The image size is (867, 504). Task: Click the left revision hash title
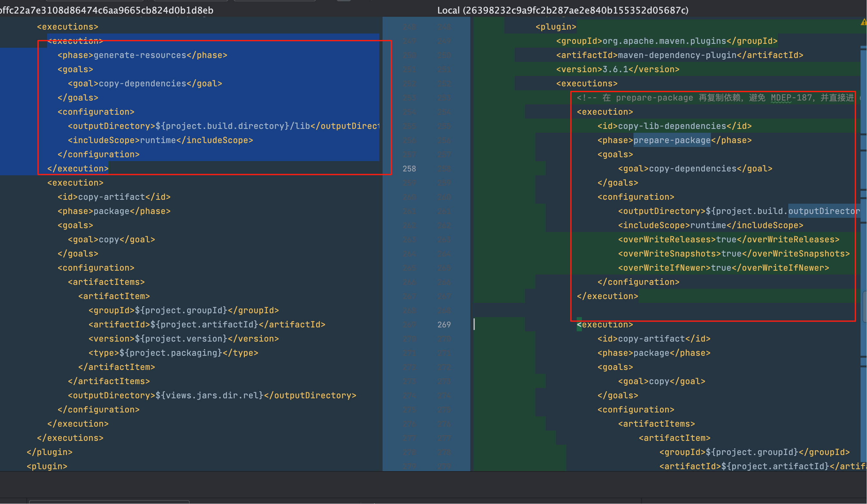tap(107, 10)
